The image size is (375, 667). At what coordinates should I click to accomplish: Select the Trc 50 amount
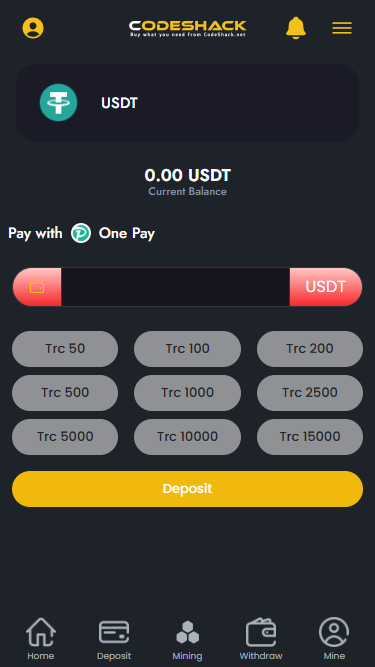[x=65, y=349]
